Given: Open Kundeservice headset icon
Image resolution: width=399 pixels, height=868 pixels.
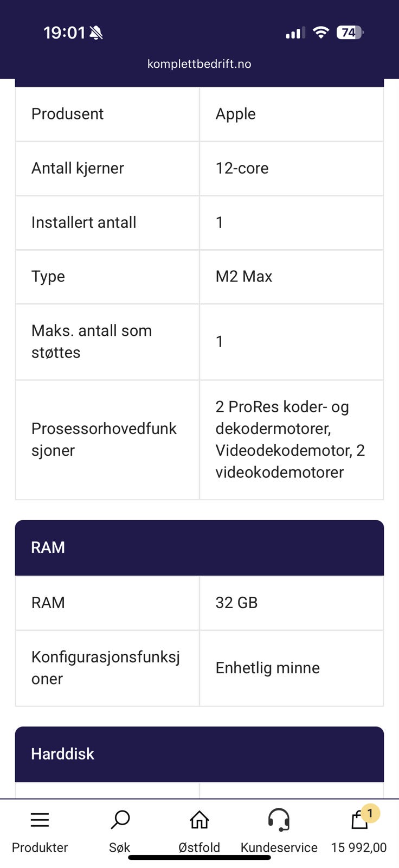Looking at the screenshot, I should click(x=279, y=820).
